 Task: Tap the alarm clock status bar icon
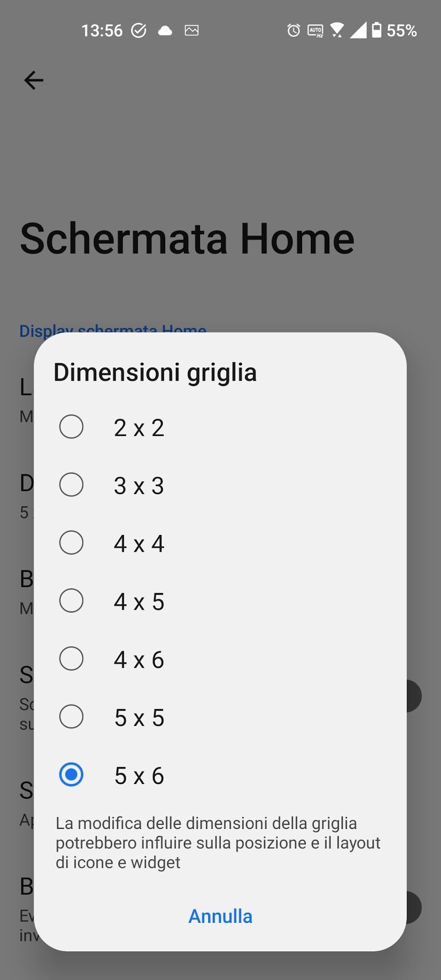[294, 30]
